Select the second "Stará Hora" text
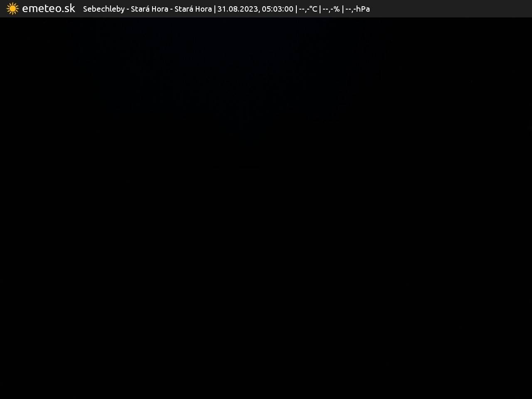The image size is (532, 399). (x=193, y=9)
